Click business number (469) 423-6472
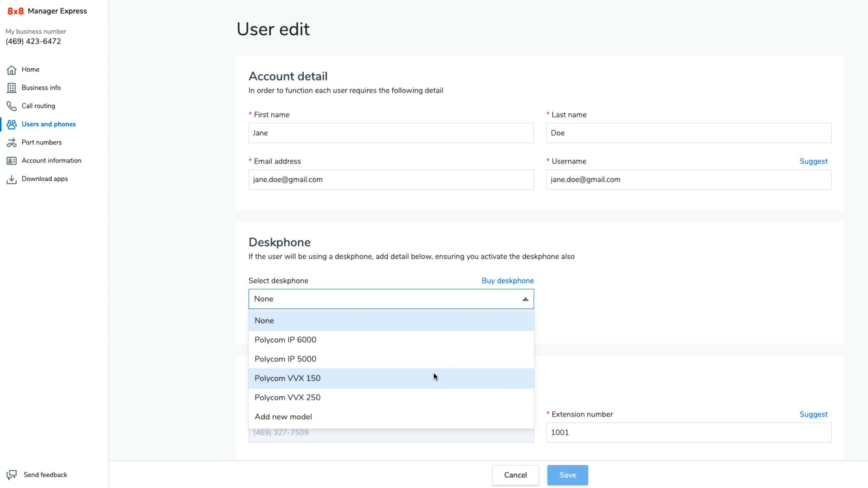This screenshot has width=868, height=488. click(x=33, y=42)
